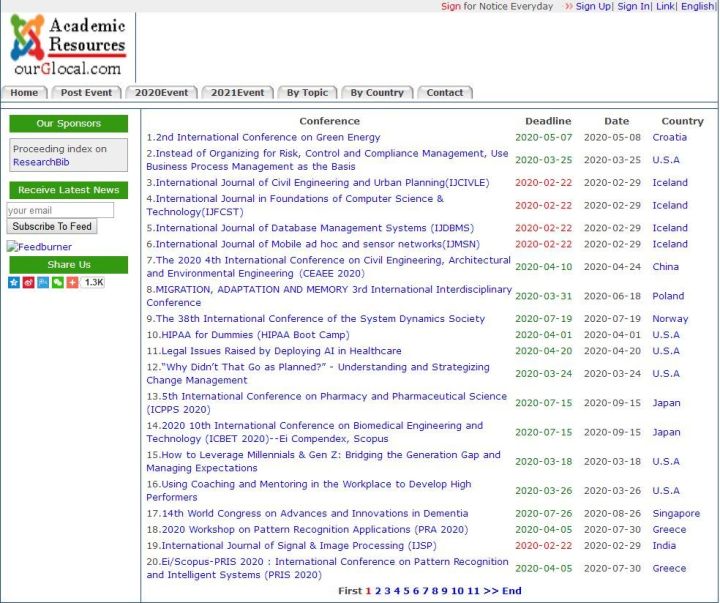Share via Renren blue icon

[43, 282]
